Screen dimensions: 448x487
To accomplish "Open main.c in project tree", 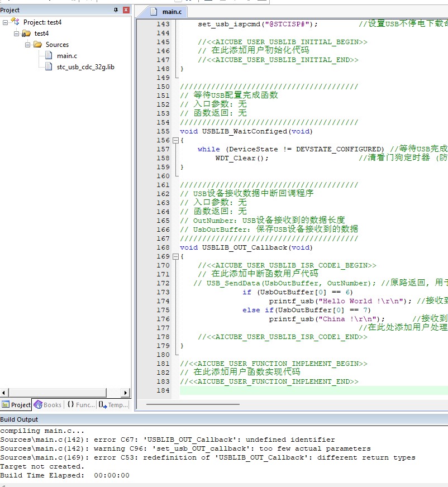I will [x=67, y=56].
